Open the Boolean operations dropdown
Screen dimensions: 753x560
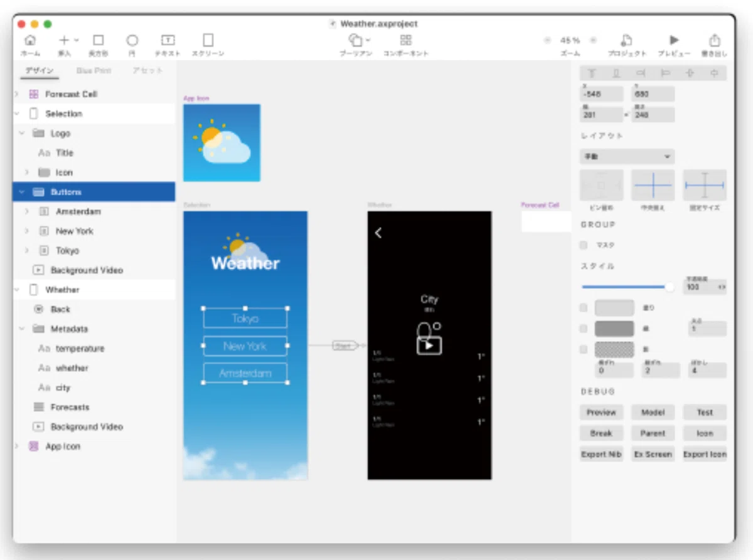pyautogui.click(x=359, y=41)
